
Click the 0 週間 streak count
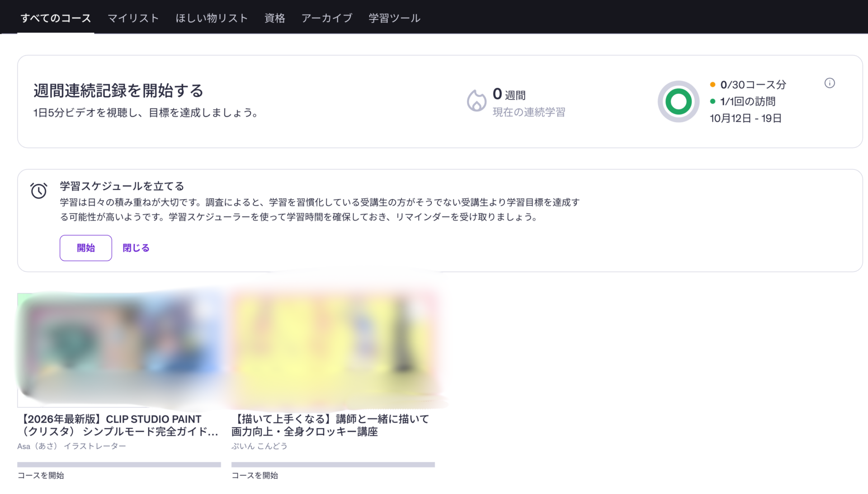[509, 94]
